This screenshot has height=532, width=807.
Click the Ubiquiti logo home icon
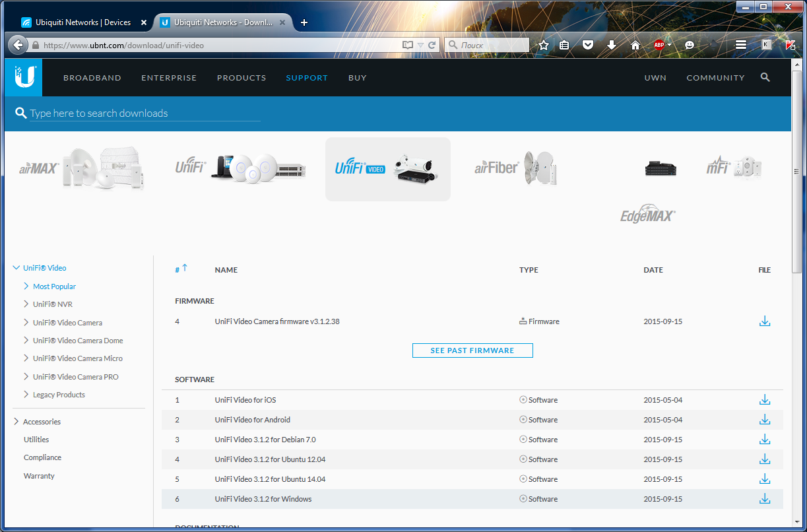24,77
